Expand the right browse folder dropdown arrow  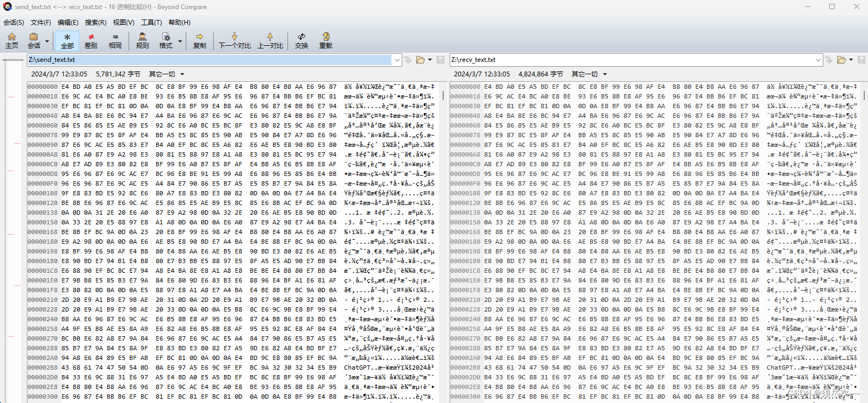coord(851,60)
